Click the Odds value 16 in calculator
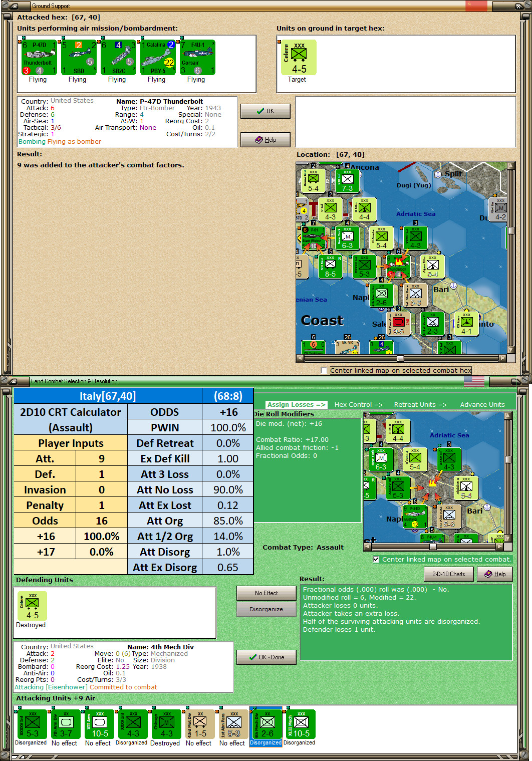 [x=102, y=521]
